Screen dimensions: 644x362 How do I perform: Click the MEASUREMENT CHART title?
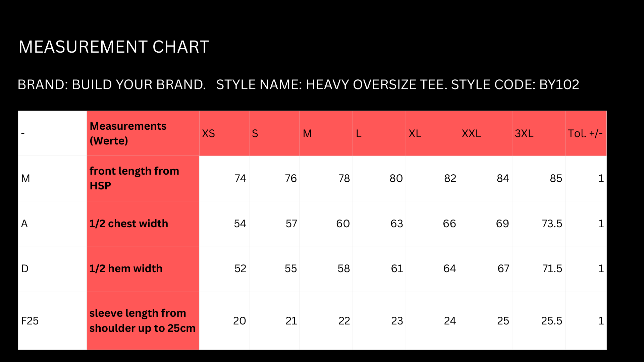114,47
